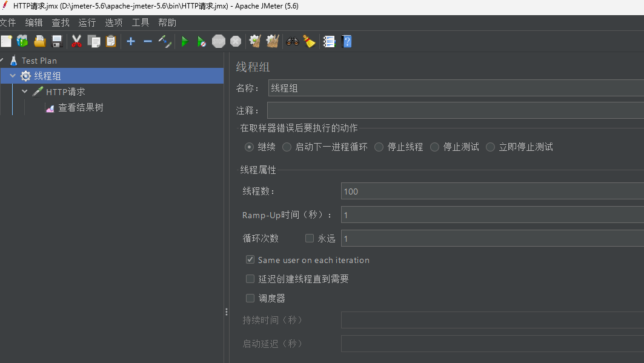Click the Paste clipboard icon
644x363 pixels.
point(111,41)
